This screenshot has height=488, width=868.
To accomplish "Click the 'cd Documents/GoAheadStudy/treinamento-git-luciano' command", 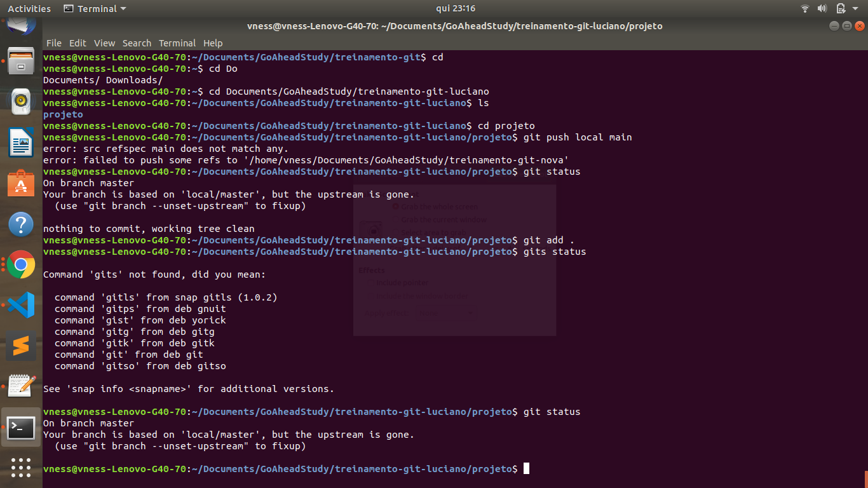I will (x=349, y=91).
